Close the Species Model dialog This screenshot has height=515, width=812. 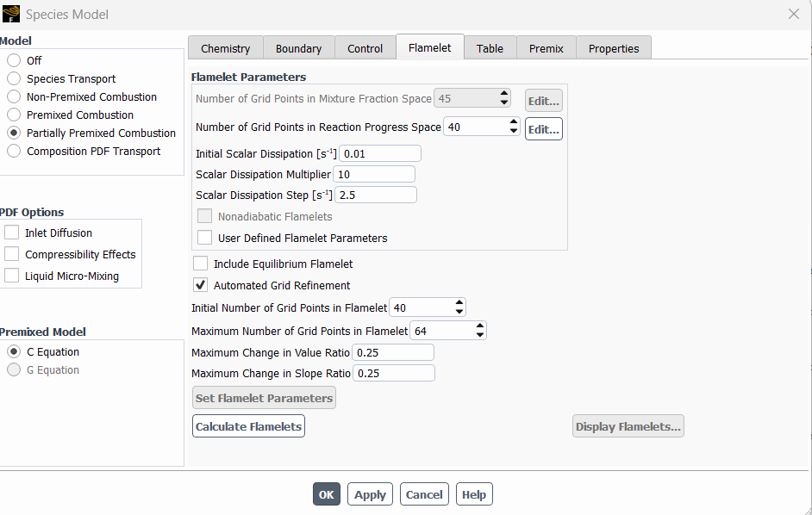click(793, 14)
